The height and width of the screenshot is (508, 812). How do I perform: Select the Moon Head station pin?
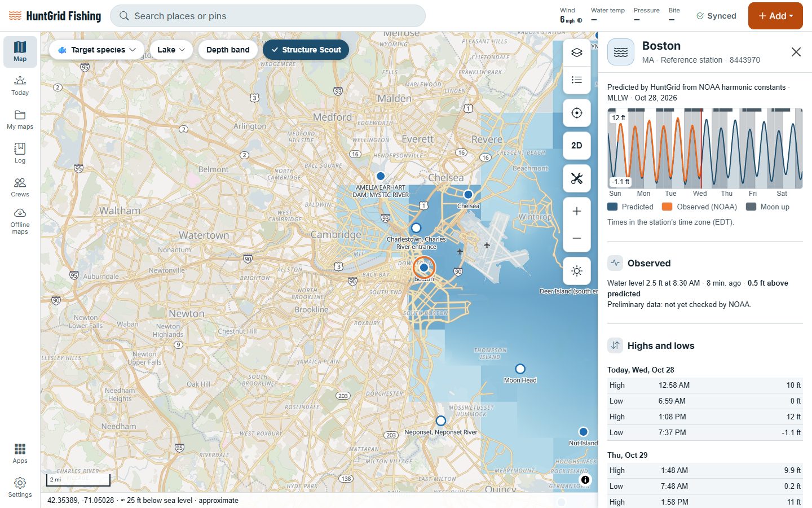click(x=520, y=369)
